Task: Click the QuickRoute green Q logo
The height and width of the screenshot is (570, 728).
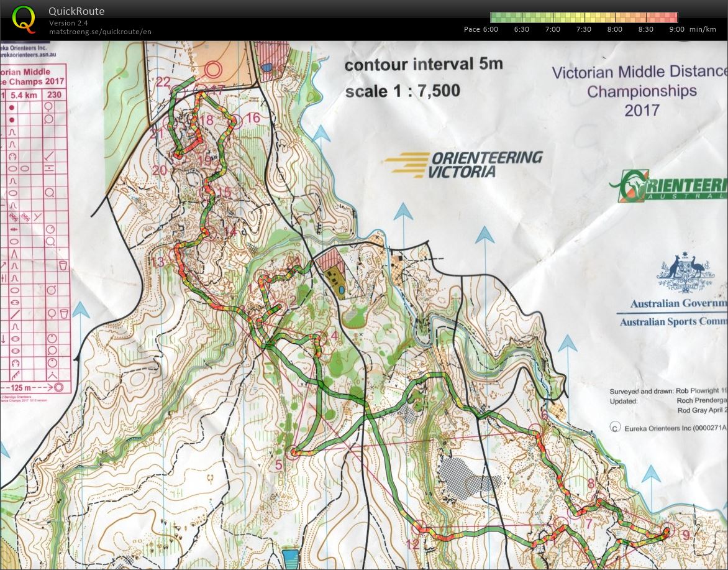Action: (24, 19)
